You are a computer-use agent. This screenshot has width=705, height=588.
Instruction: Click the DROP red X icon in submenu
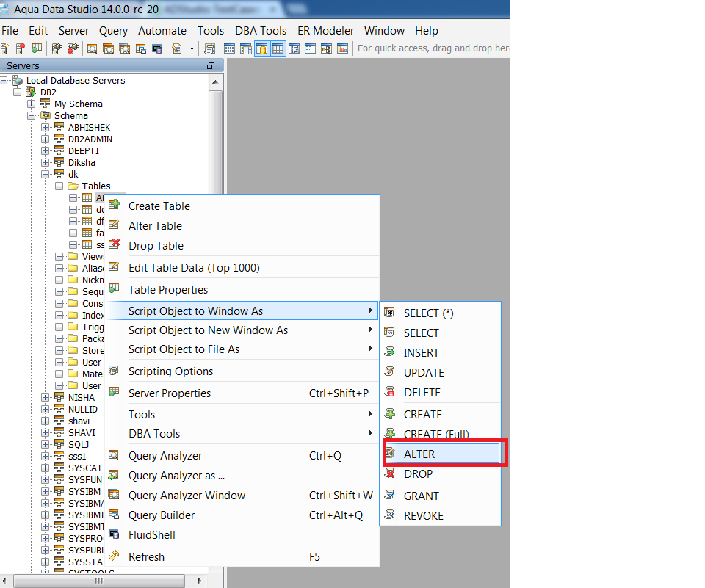click(x=390, y=473)
